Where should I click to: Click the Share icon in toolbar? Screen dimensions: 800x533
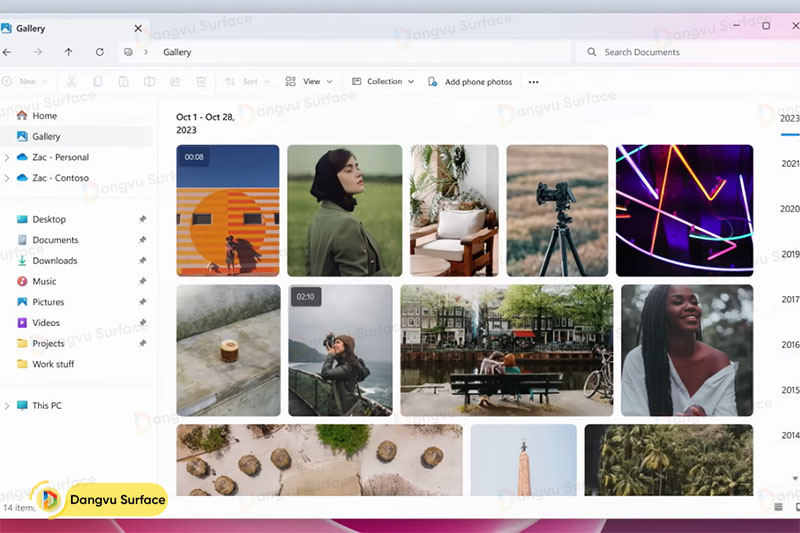[175, 82]
